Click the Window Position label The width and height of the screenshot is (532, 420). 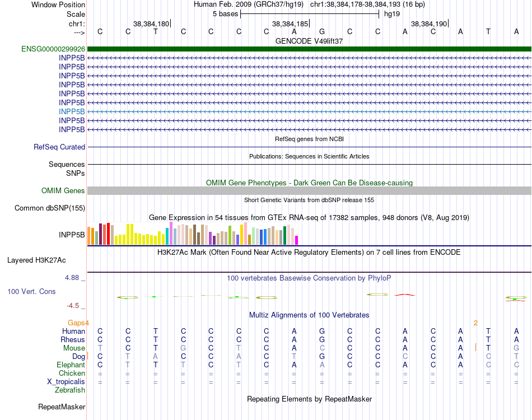pyautogui.click(x=58, y=4)
